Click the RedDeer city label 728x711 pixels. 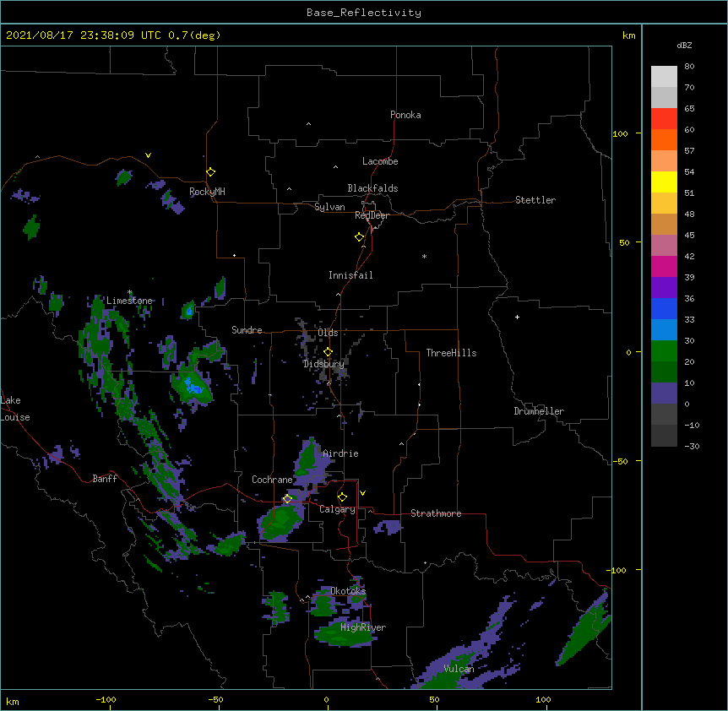(x=372, y=215)
